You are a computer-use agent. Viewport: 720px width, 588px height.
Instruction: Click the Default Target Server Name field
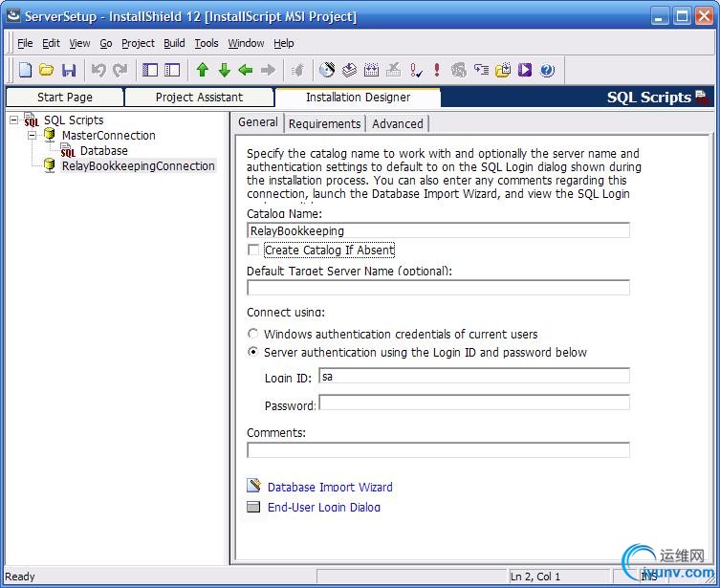tap(438, 288)
